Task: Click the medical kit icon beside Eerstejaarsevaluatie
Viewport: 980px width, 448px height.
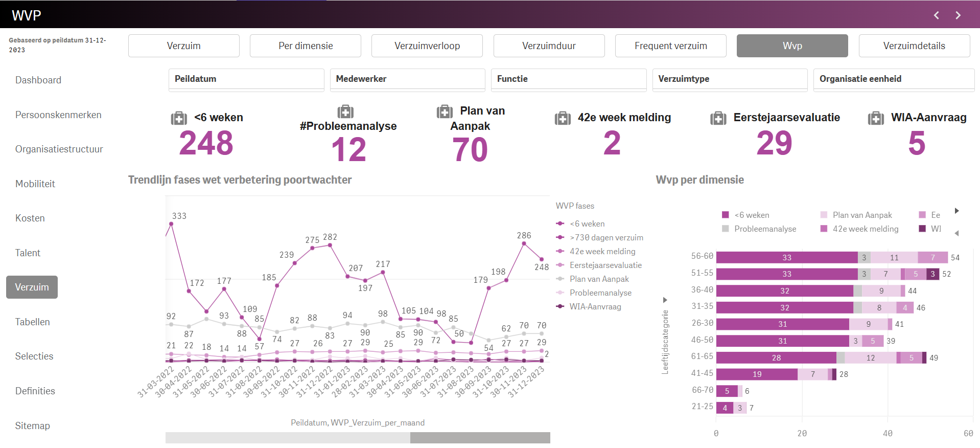Action: (718, 119)
